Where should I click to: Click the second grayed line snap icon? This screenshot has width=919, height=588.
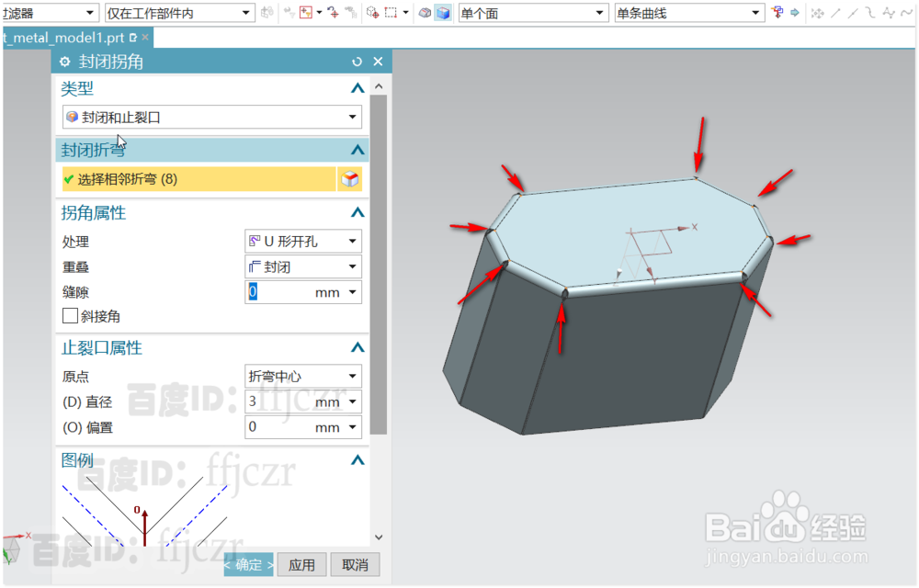854,12
